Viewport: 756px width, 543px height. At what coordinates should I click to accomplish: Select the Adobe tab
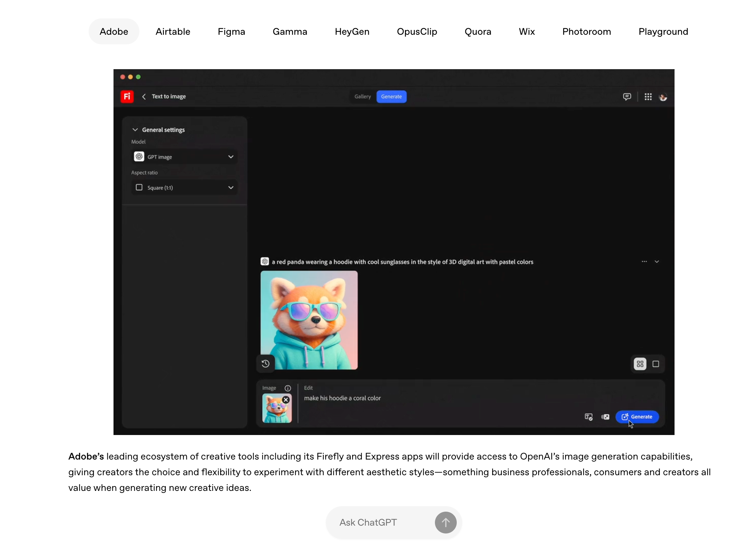114,32
